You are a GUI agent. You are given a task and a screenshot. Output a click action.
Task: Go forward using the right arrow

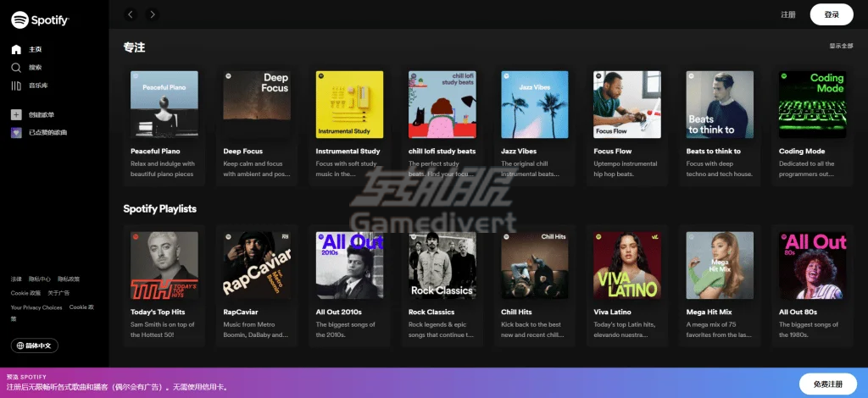coord(152,14)
